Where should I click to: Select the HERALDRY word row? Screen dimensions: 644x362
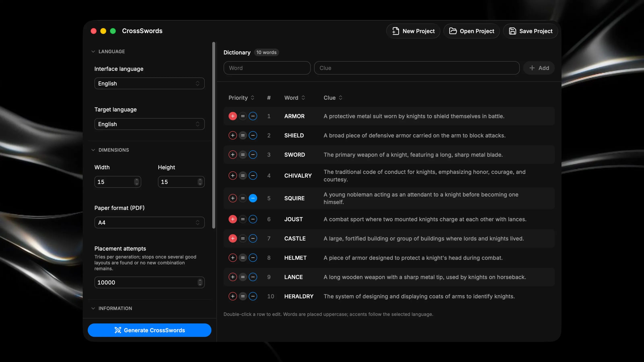pyautogui.click(x=389, y=296)
